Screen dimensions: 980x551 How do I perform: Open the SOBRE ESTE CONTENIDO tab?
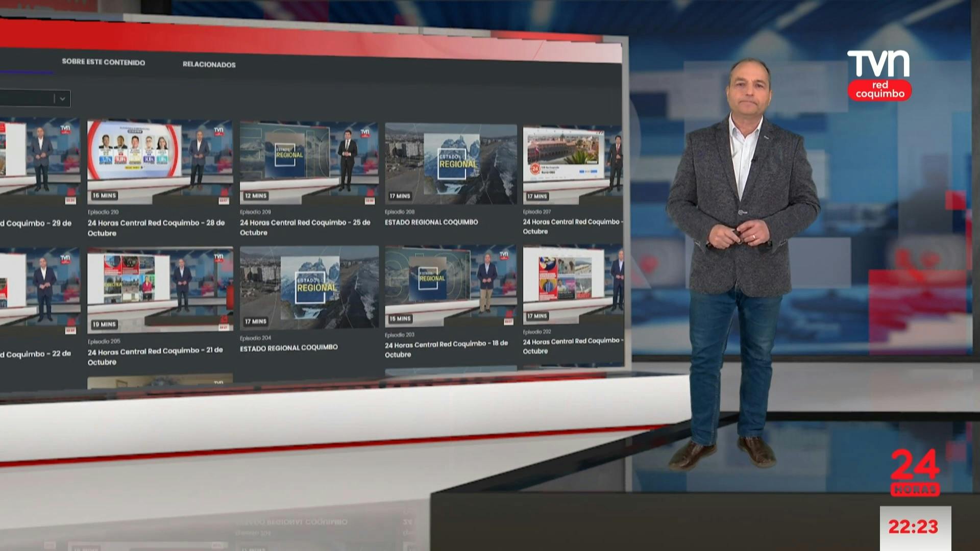[104, 62]
